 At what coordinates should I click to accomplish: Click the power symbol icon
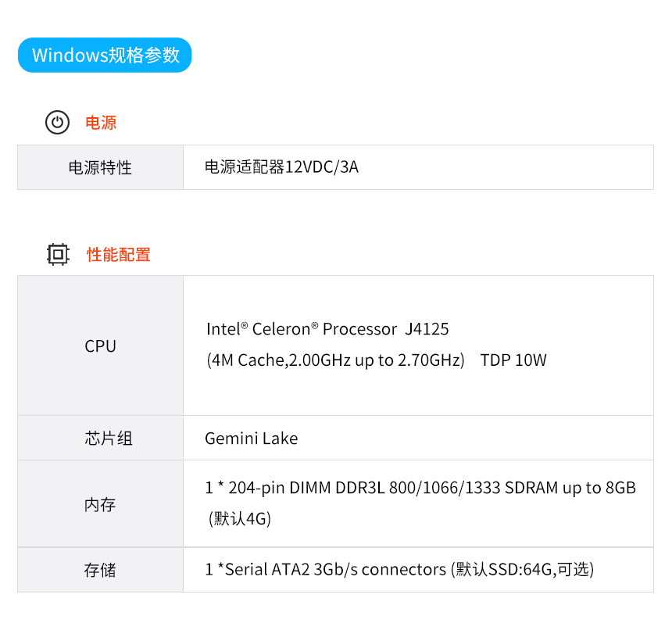pos(57,123)
